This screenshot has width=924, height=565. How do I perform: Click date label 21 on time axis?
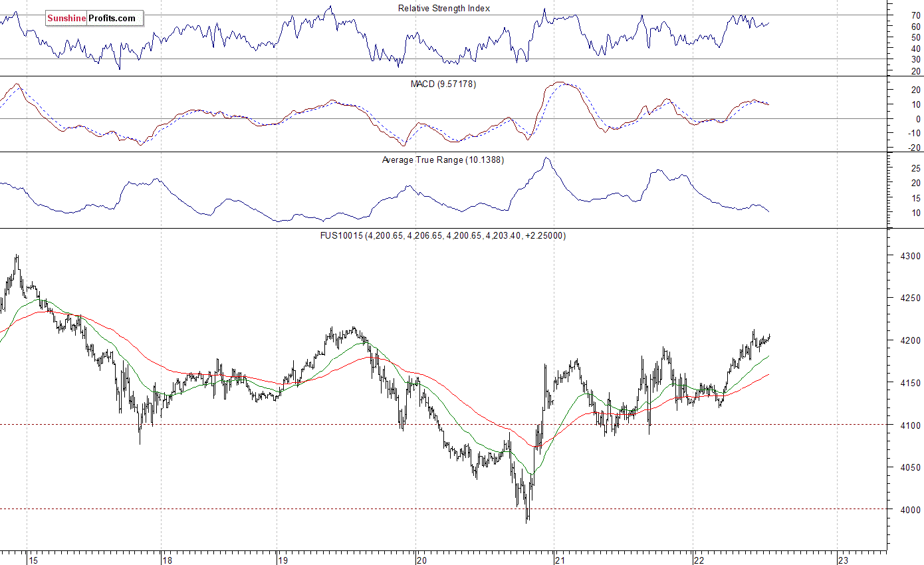tap(560, 560)
